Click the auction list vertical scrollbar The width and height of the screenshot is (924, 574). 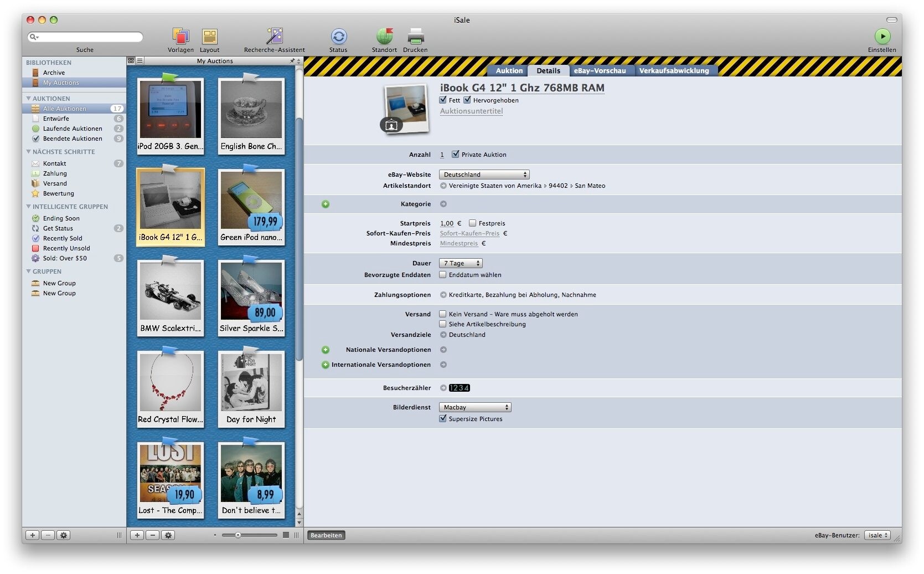[x=300, y=238]
